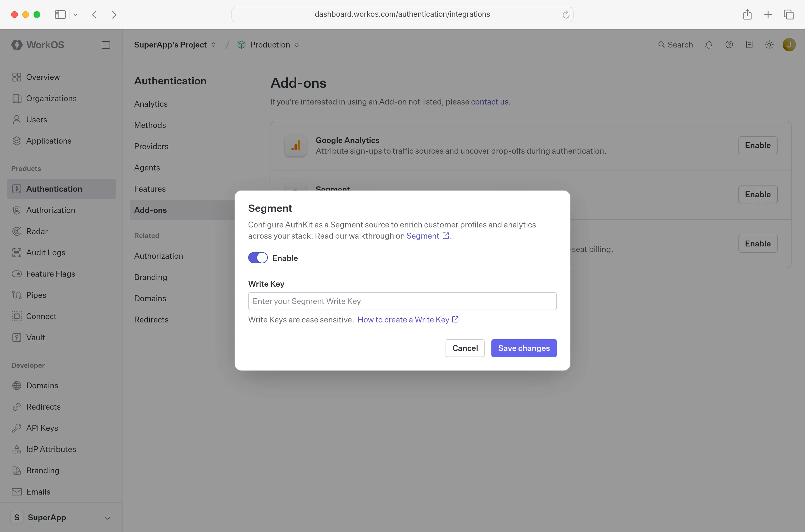Open the IdP Attributes icon
This screenshot has width=805, height=532.
(16, 449)
